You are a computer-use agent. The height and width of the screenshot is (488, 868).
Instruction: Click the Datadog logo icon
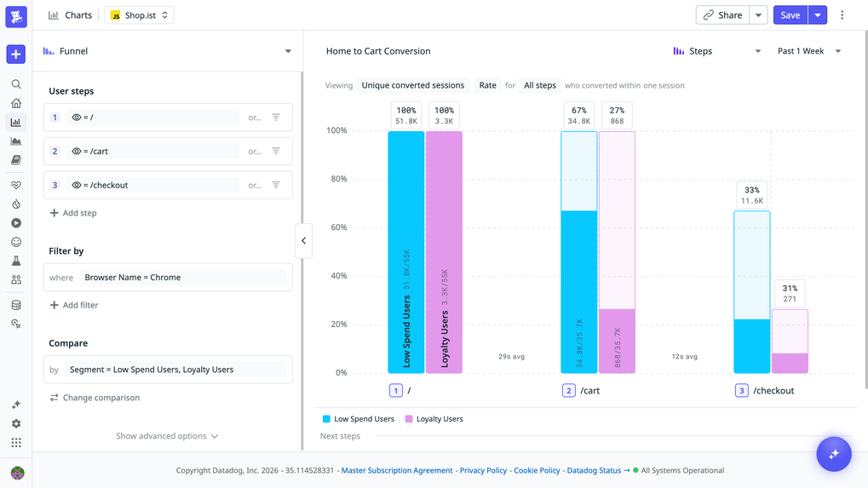tap(16, 16)
